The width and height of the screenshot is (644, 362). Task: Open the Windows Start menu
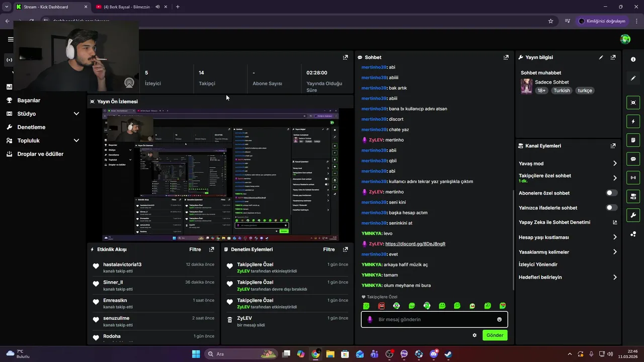(196, 354)
